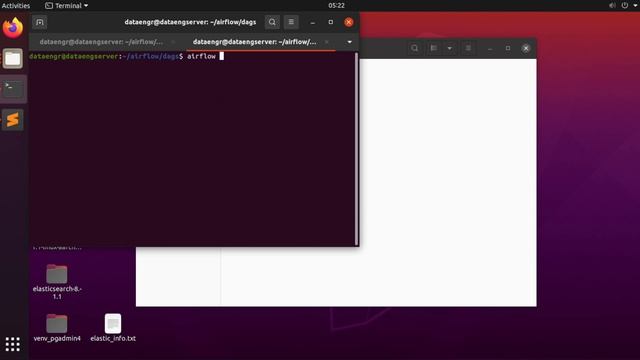Image resolution: width=640 pixels, height=360 pixels.
Task: Select the second active Terminal tab
Action: coord(254,42)
